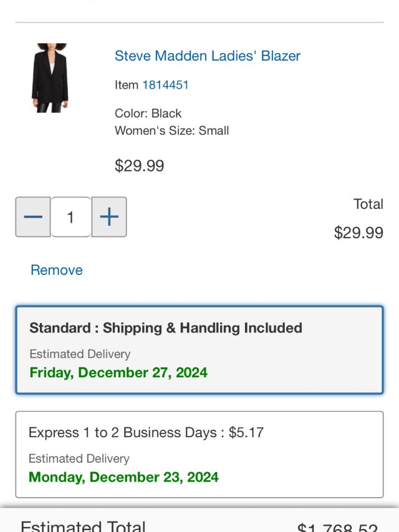Viewport: 399px width, 532px height.
Task: Open the blazer product thumbnail image
Action: pos(49,78)
